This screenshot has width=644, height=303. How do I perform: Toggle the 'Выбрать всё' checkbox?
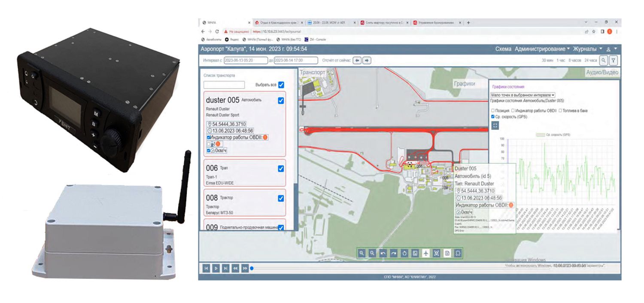281,85
